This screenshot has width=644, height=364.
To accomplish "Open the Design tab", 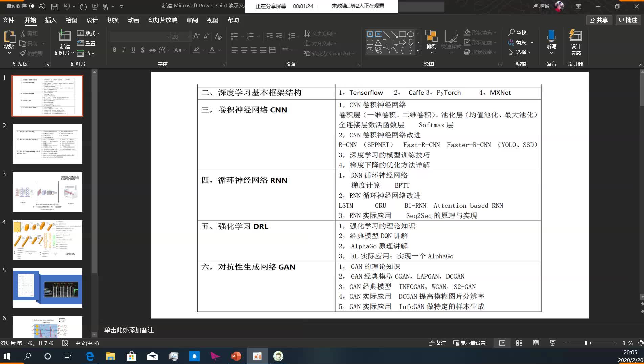I will tap(92, 20).
